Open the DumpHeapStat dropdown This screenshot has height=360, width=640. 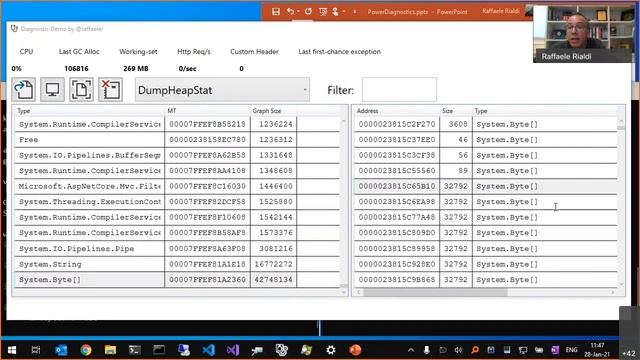click(222, 90)
